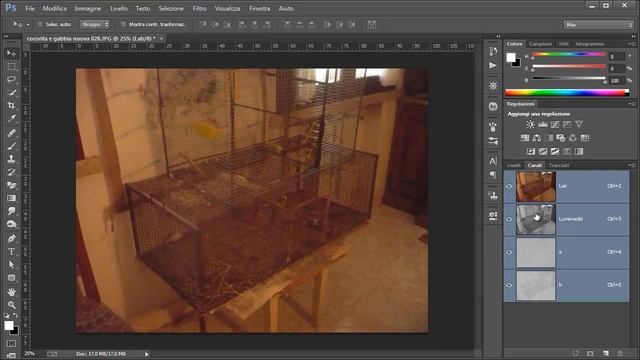Enable the Selez. auto checkbox
Screen dimensions: 640x360
tap(40, 24)
